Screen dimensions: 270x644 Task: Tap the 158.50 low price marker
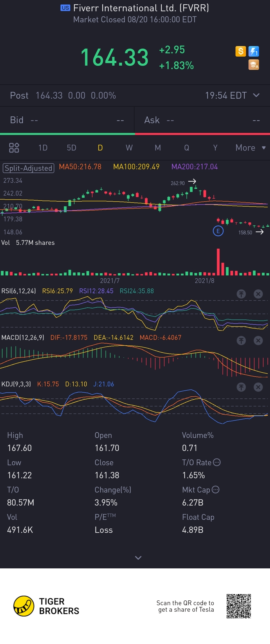[x=245, y=233]
